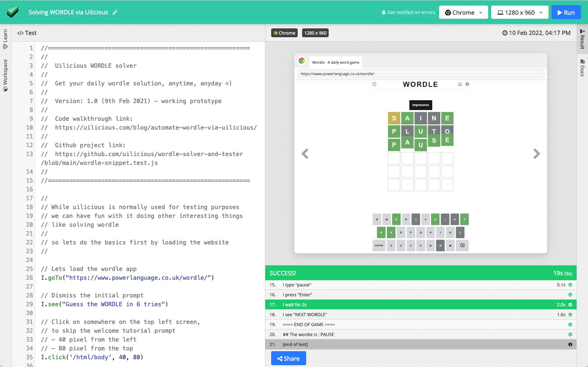Click the 1280 x 960 badge in the result header
The width and height of the screenshot is (588, 367).
click(315, 33)
